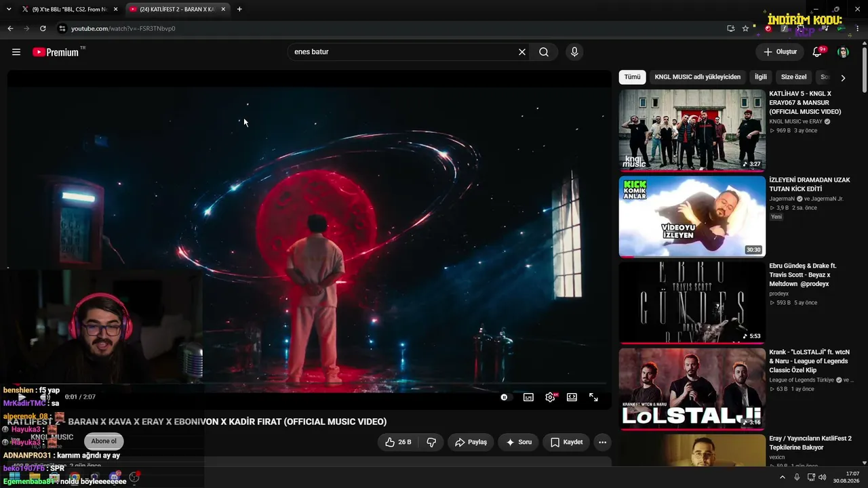Open a new browser tab

[x=239, y=9]
